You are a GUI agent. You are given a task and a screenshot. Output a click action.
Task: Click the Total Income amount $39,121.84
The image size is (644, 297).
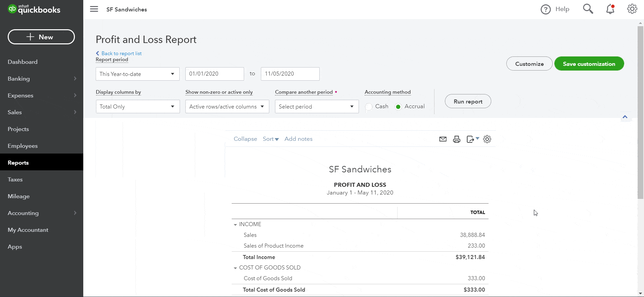coord(470,257)
